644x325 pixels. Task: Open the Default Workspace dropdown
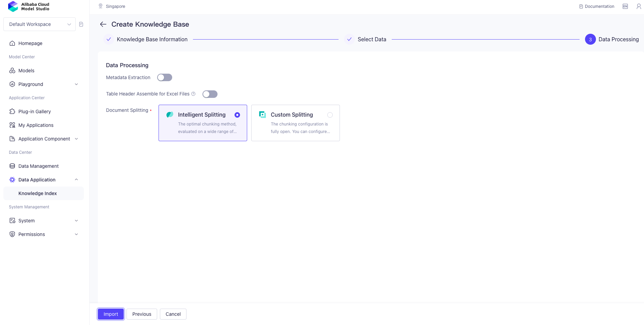click(40, 24)
